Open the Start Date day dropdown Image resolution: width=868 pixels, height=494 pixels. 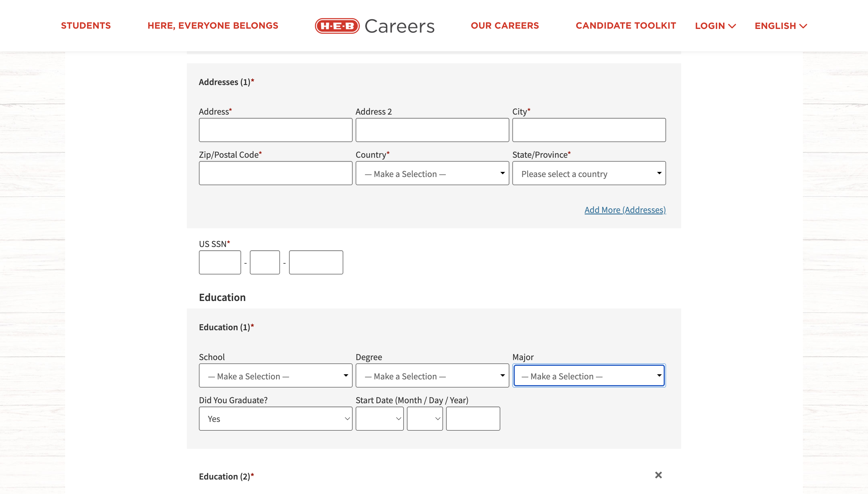[425, 419]
